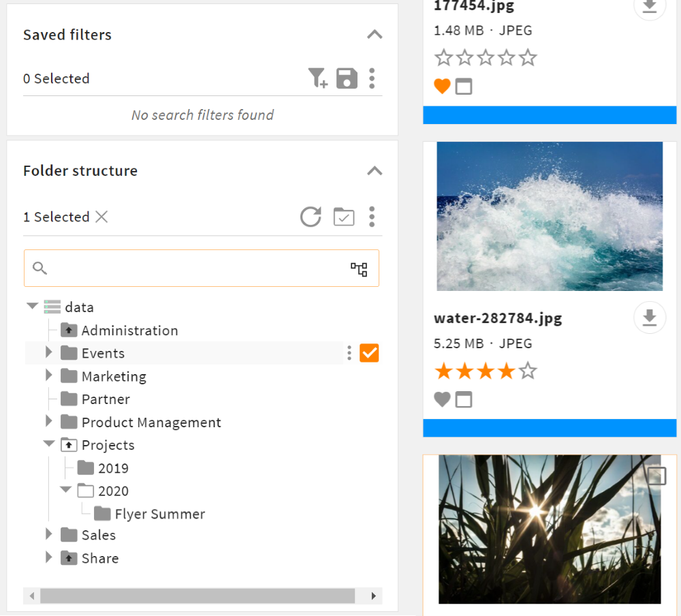
Task: Set water-282784.jpg rating to four stars
Action: pos(507,371)
